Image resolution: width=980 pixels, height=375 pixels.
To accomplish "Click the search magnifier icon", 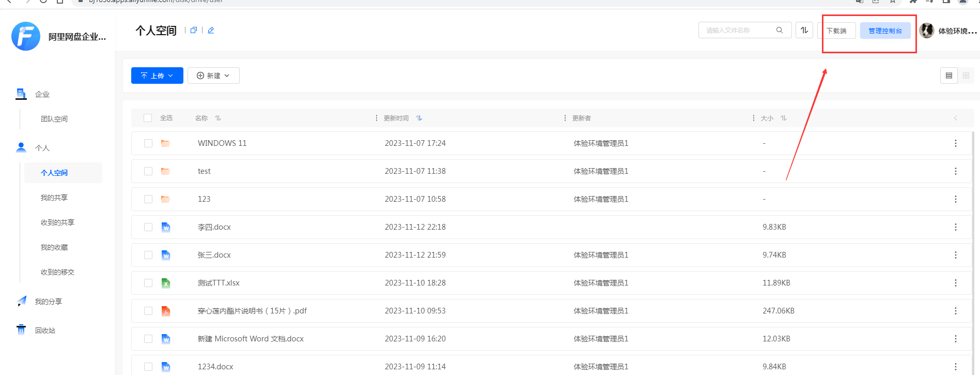I will pyautogui.click(x=779, y=30).
